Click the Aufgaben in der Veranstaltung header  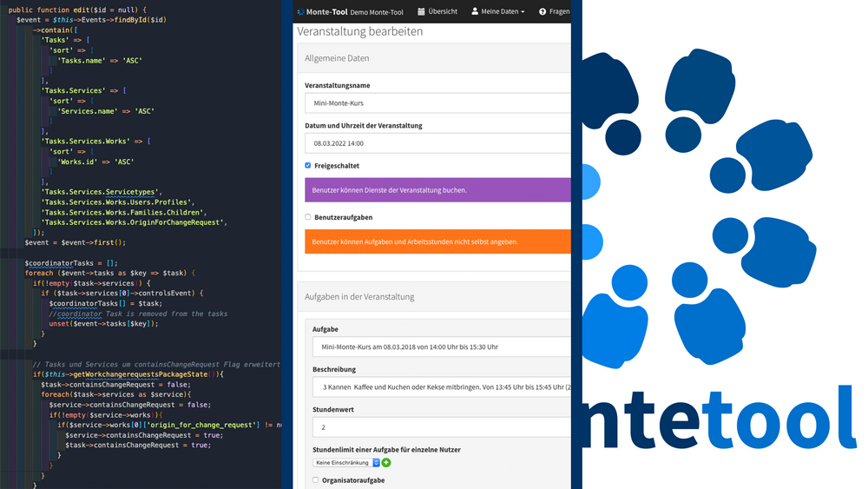point(434,296)
